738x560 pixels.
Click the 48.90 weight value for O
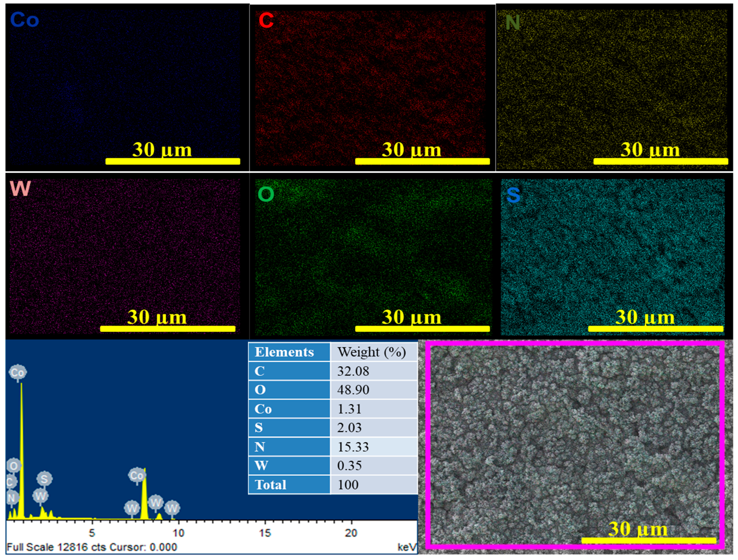pyautogui.click(x=353, y=390)
